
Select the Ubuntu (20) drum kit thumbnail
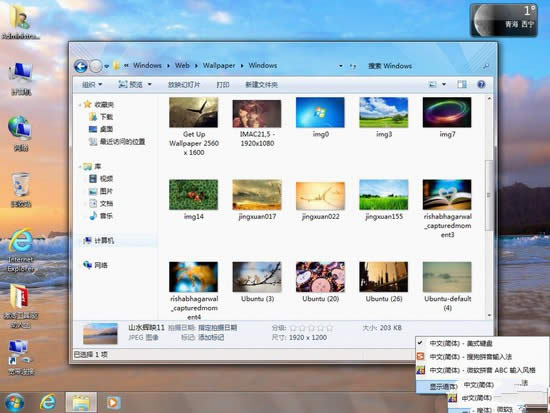pos(320,277)
